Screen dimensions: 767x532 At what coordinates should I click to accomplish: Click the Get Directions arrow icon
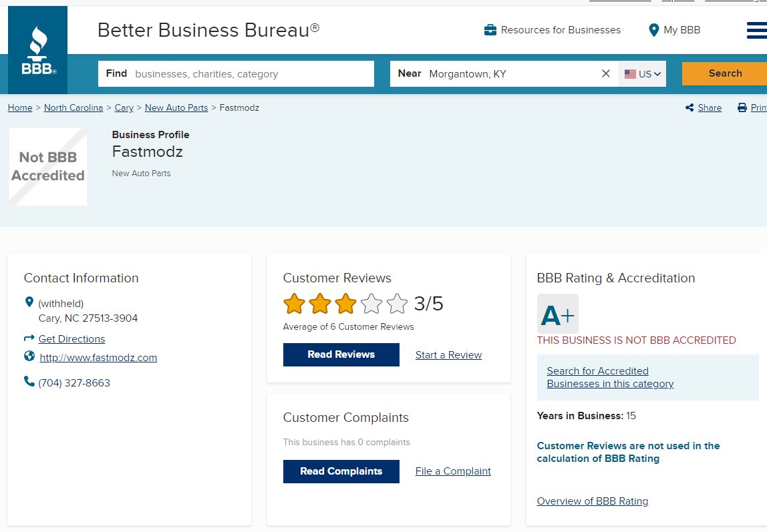pos(29,338)
